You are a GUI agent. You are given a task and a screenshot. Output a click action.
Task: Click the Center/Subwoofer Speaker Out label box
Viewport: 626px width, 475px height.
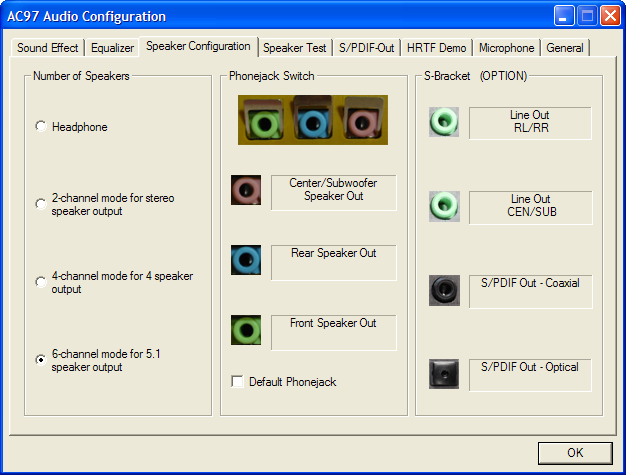334,192
